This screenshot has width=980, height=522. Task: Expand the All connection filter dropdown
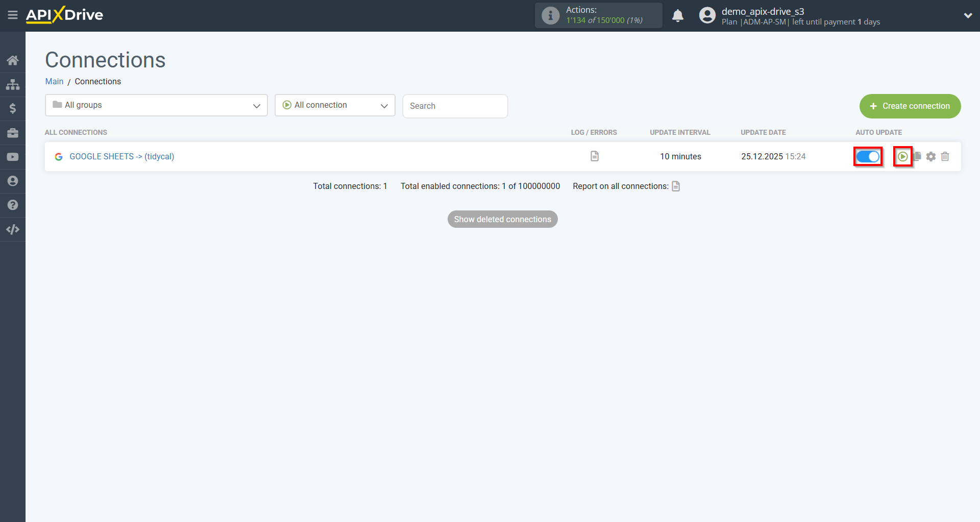[x=334, y=105]
